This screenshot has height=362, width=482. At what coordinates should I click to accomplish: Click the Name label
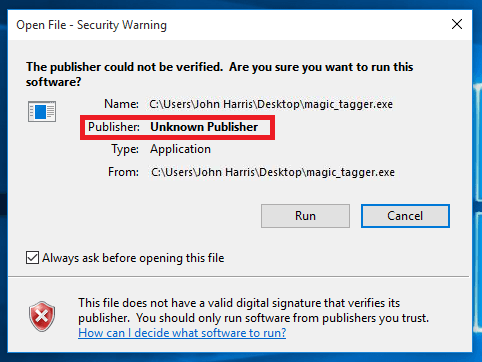tap(121, 104)
